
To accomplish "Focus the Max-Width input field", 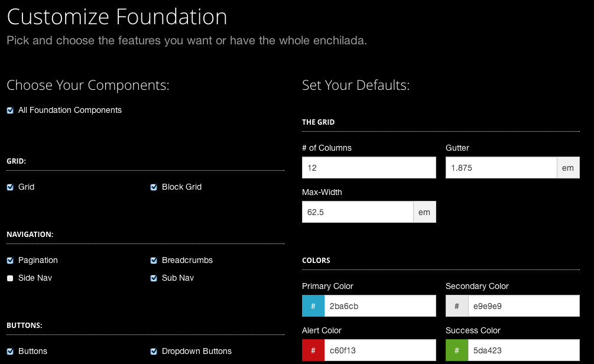I will (358, 212).
